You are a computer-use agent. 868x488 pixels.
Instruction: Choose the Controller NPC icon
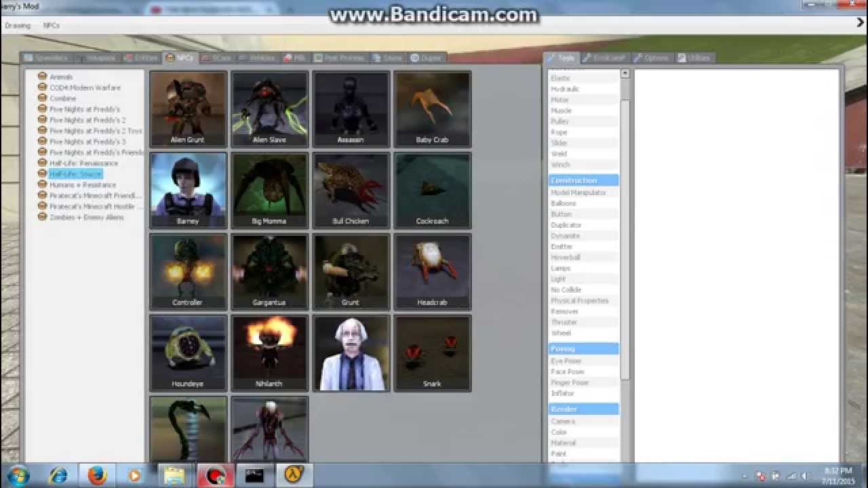pos(188,272)
